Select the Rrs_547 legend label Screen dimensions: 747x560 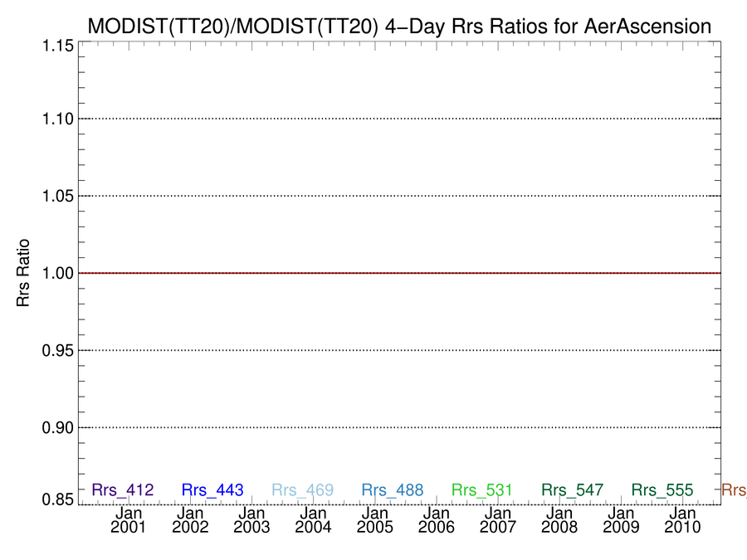[x=572, y=489]
